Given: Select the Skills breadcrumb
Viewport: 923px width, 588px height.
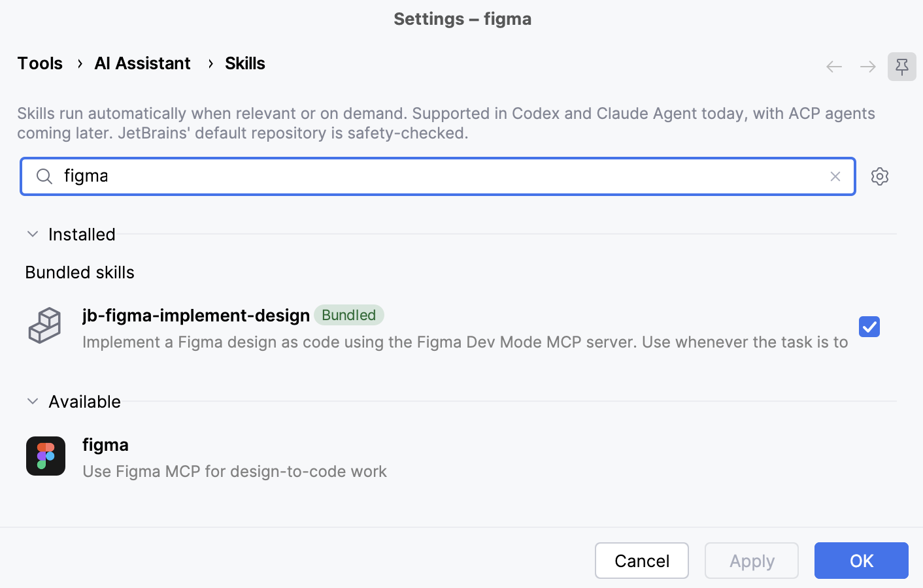Looking at the screenshot, I should 245,63.
